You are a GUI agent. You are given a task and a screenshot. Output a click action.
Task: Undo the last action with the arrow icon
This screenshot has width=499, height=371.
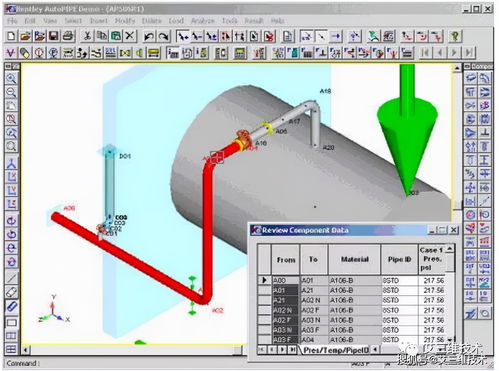[x=149, y=36]
